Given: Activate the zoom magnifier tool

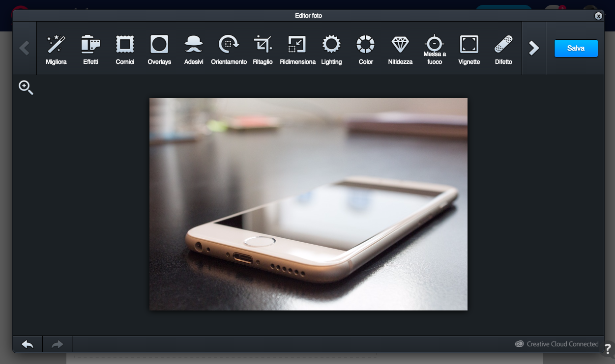Looking at the screenshot, I should tap(26, 87).
